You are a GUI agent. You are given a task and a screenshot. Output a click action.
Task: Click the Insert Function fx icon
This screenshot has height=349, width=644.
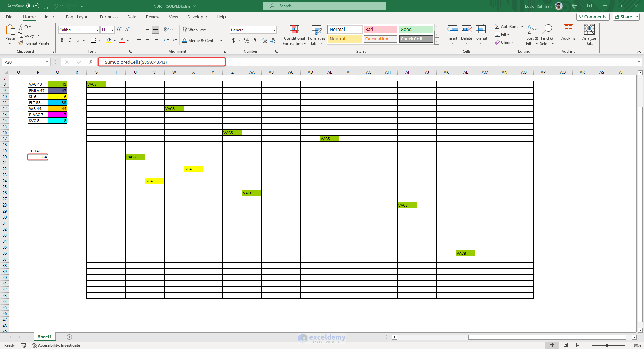(91, 62)
